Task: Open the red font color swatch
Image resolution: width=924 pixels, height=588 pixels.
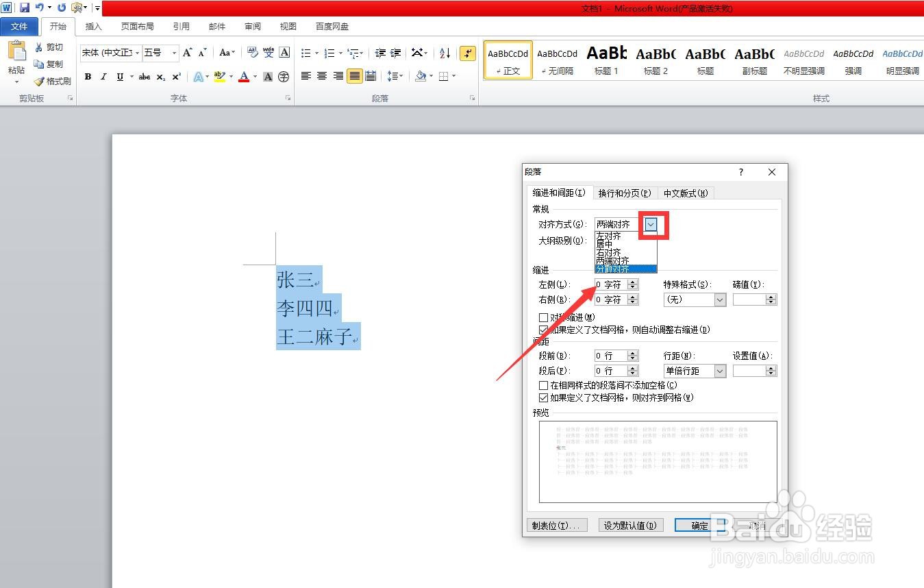Action: (245, 77)
